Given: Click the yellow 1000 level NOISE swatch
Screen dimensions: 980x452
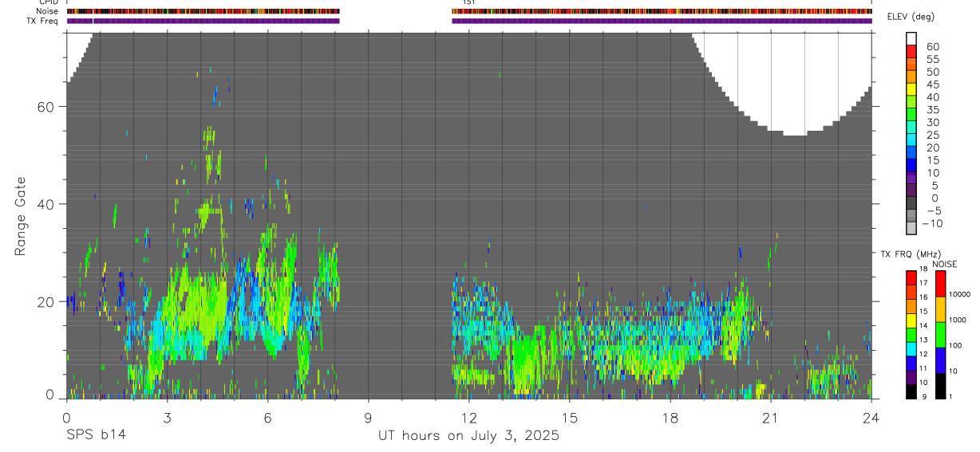Looking at the screenshot, I should pos(941,309).
